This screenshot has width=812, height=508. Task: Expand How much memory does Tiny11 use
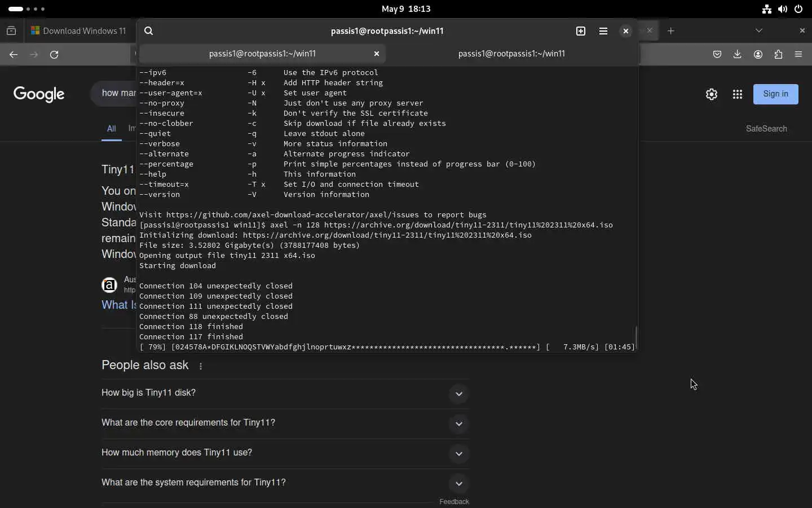285,453
